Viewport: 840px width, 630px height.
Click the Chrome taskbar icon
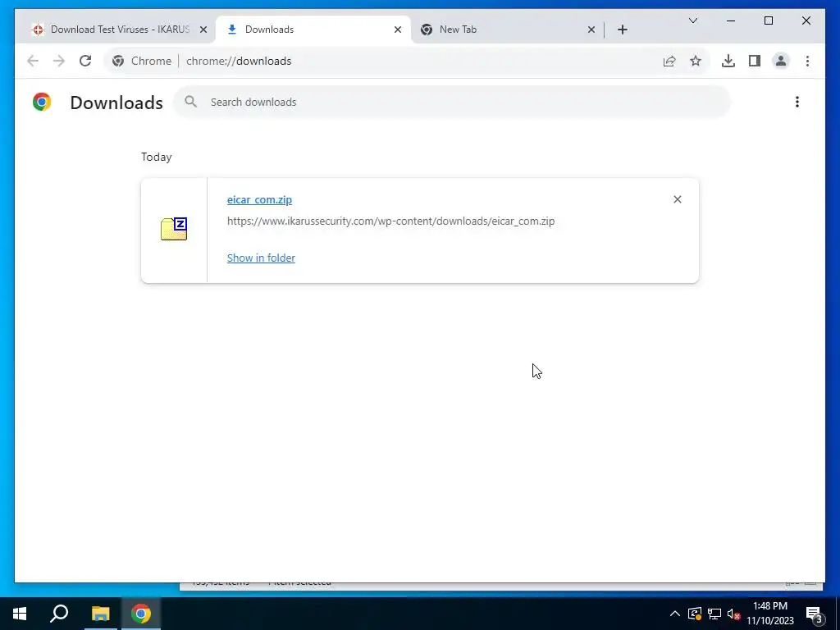[x=141, y=614]
